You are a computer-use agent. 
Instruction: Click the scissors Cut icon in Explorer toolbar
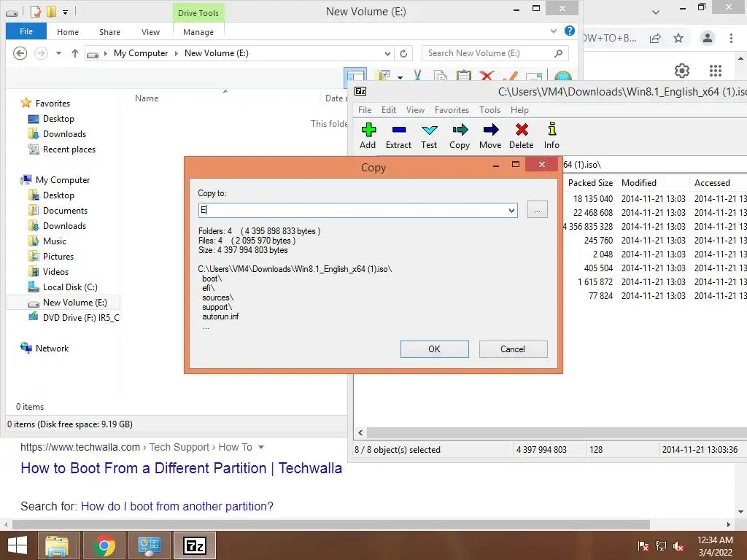(x=418, y=75)
